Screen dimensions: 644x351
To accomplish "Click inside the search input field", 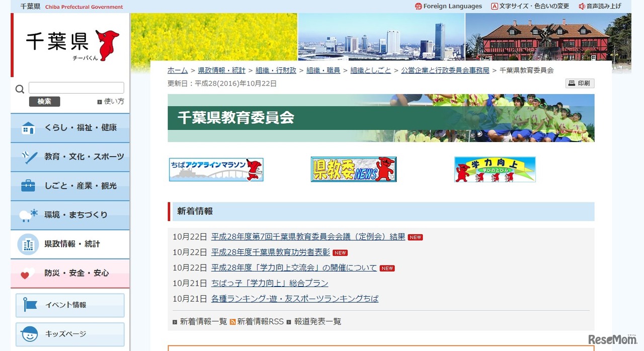I will coord(76,87).
